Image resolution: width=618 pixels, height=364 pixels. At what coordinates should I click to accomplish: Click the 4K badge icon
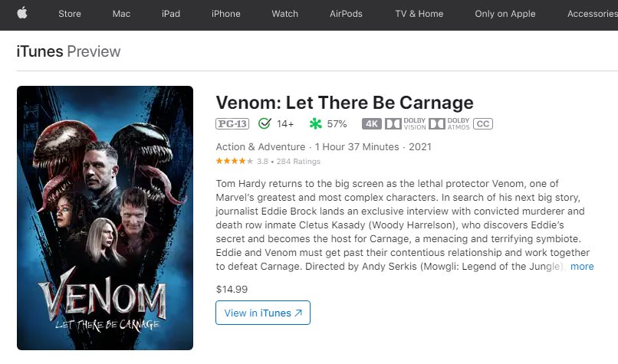372,123
